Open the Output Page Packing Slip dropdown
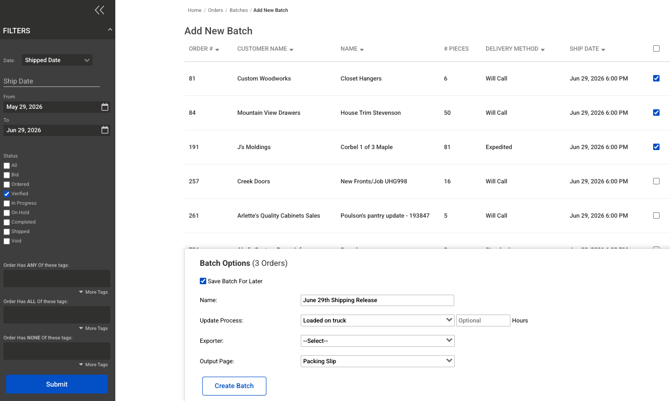Image resolution: width=670 pixels, height=401 pixels. 377,361
